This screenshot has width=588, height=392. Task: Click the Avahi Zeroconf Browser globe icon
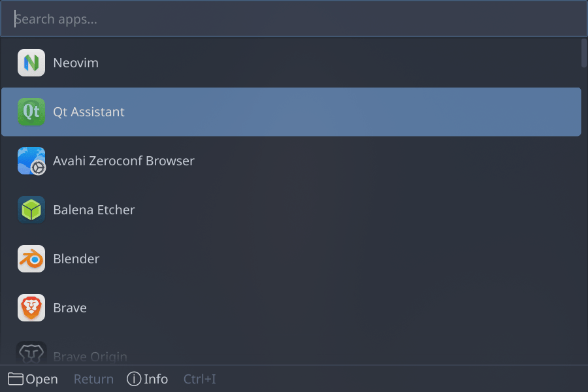(31, 161)
